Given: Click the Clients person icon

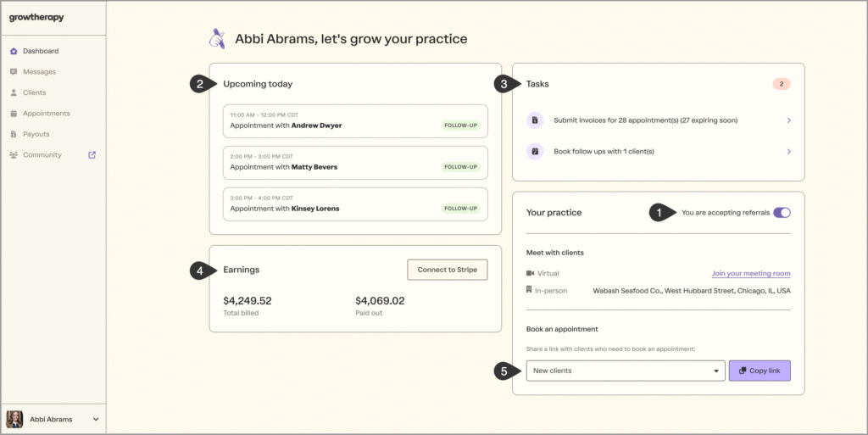Looking at the screenshot, I should pyautogui.click(x=14, y=92).
